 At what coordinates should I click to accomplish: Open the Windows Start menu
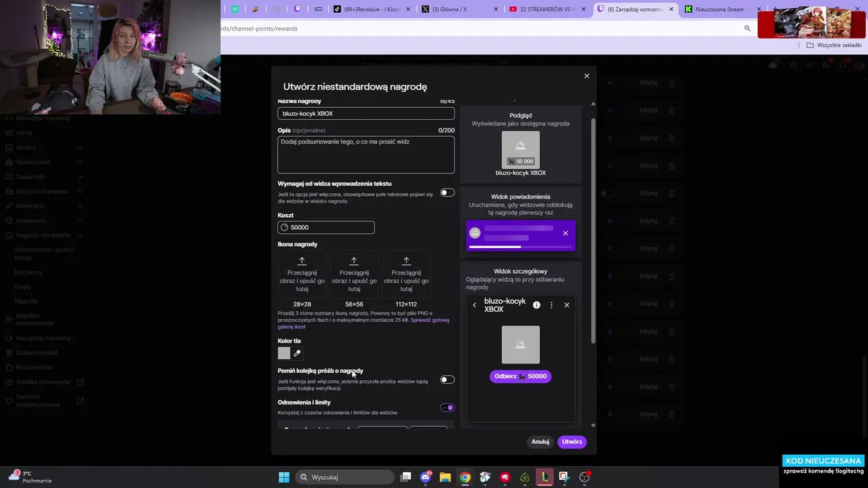point(284,477)
